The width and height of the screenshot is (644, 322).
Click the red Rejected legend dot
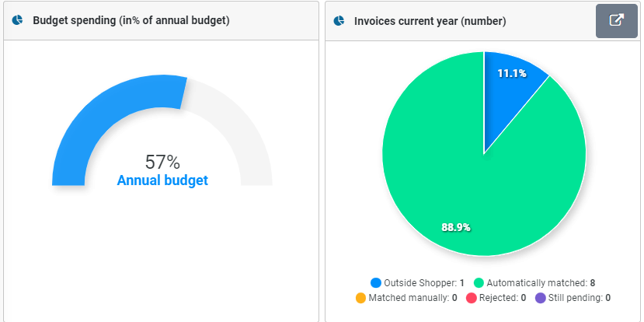pos(471,298)
